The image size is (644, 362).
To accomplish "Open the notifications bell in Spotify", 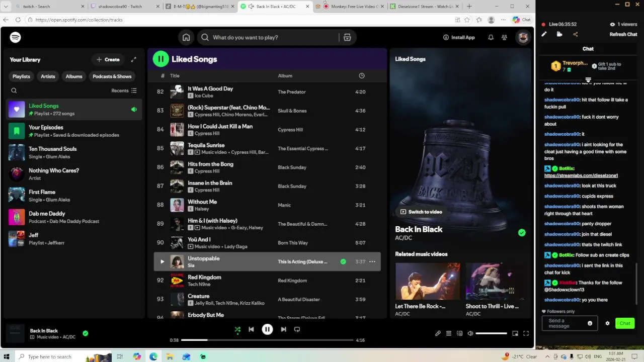I will tap(491, 37).
